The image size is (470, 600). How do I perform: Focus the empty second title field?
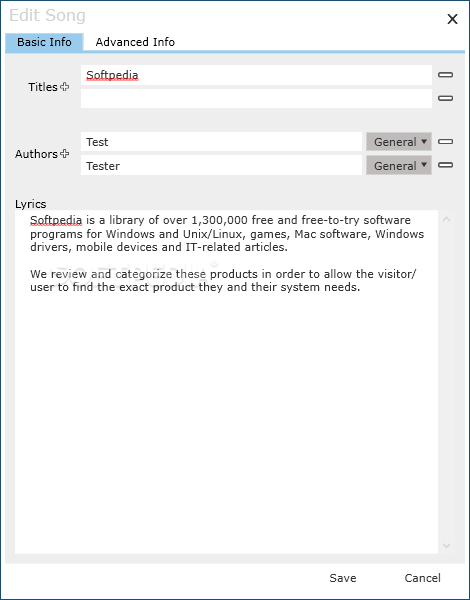pos(256,98)
